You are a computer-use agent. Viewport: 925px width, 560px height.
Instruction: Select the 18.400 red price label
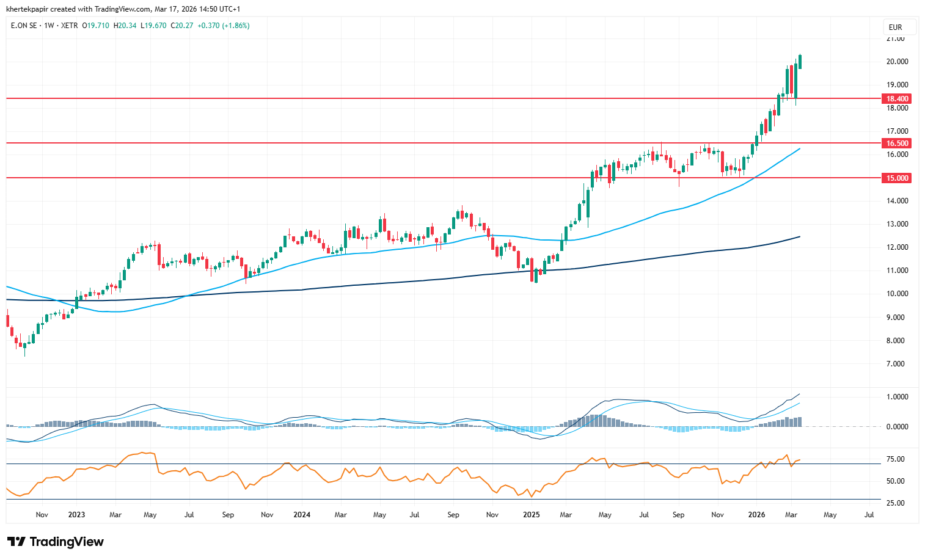[x=897, y=99]
